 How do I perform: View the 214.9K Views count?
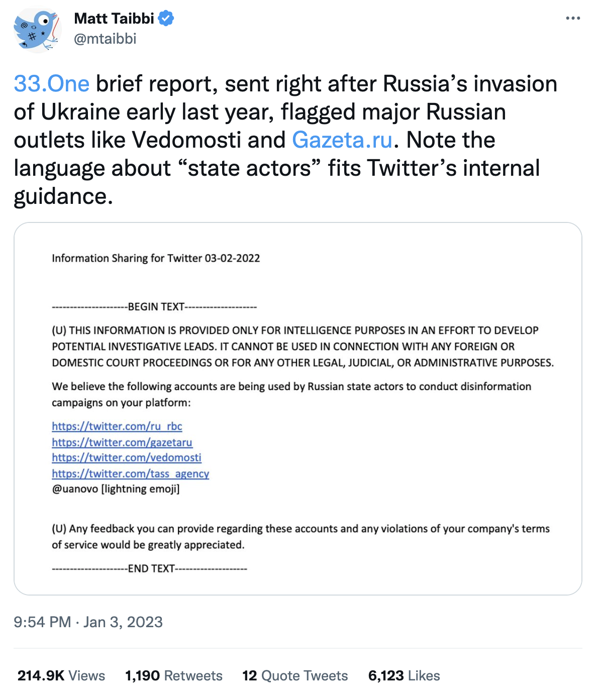pos(61,676)
